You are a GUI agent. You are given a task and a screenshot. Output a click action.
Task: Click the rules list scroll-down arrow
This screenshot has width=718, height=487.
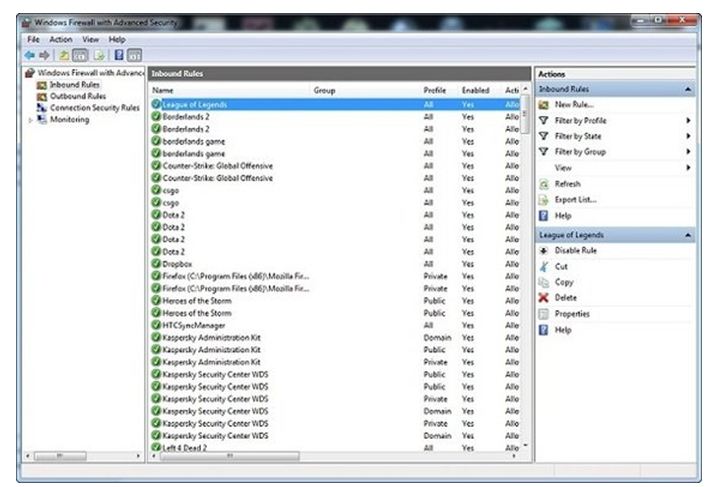click(525, 445)
